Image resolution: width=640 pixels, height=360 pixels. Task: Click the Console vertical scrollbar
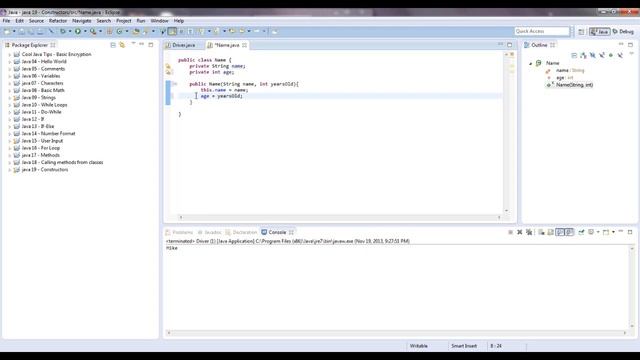pos(632,287)
